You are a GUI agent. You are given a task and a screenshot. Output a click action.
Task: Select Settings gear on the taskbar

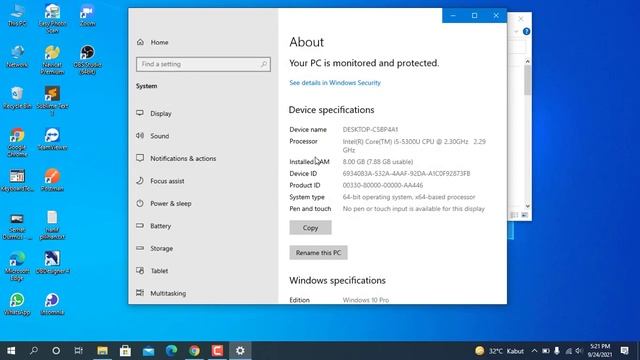tap(240, 351)
